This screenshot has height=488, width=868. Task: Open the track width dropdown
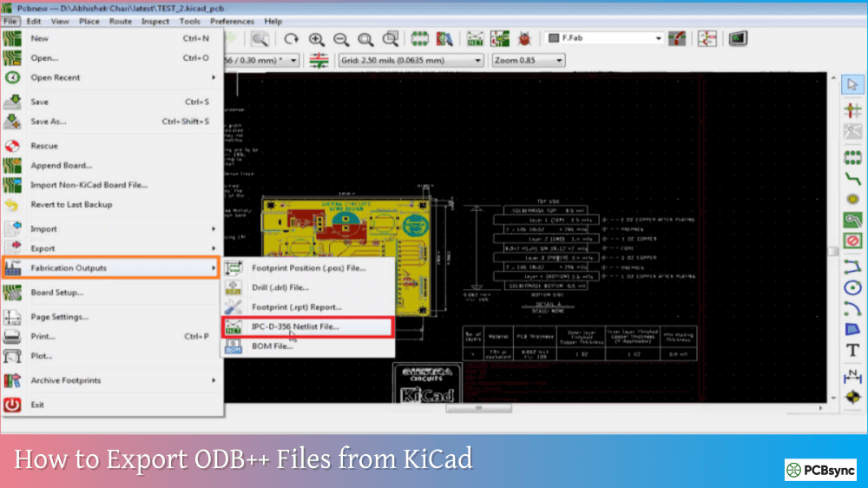click(261, 61)
